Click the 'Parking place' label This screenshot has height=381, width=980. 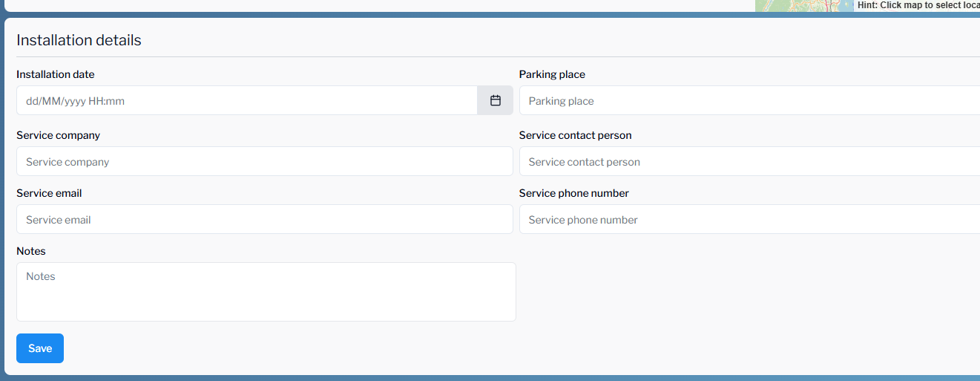tap(552, 74)
